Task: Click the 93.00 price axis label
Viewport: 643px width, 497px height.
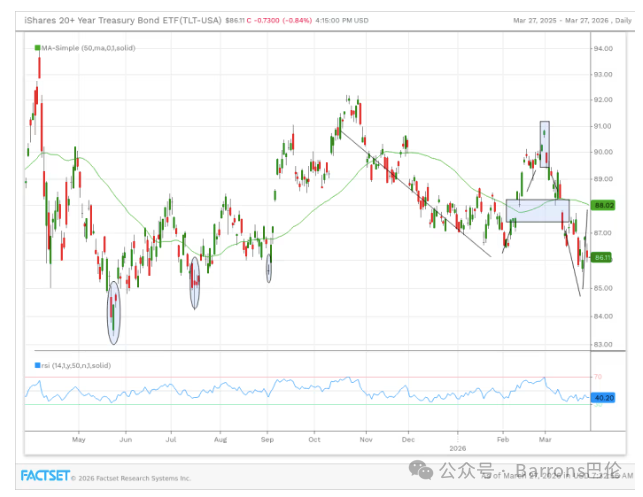Action: pos(603,75)
